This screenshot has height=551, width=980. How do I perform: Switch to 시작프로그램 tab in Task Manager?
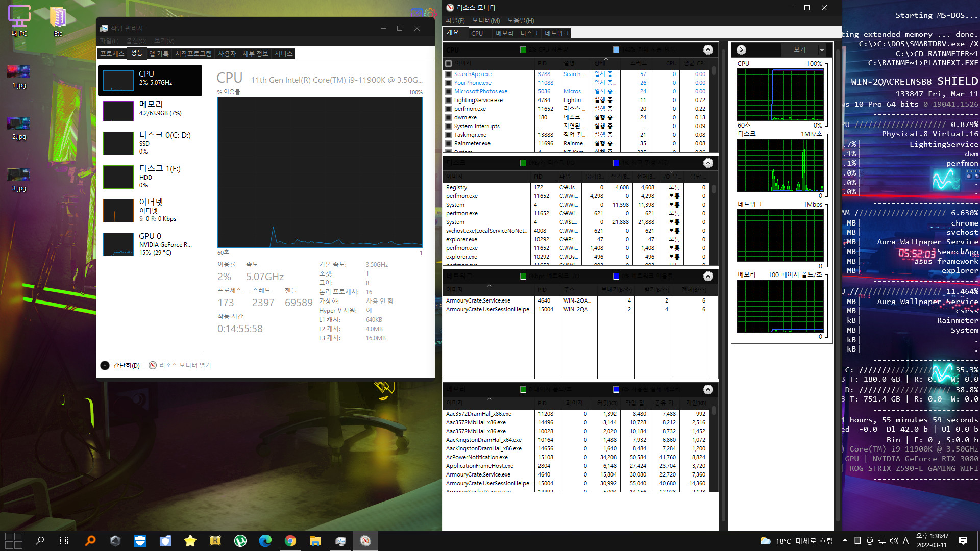(x=193, y=54)
